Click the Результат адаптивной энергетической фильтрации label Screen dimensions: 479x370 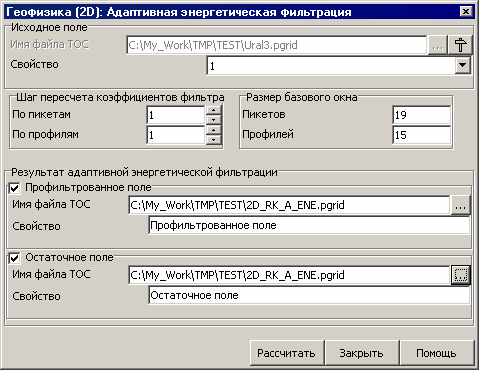144,172
